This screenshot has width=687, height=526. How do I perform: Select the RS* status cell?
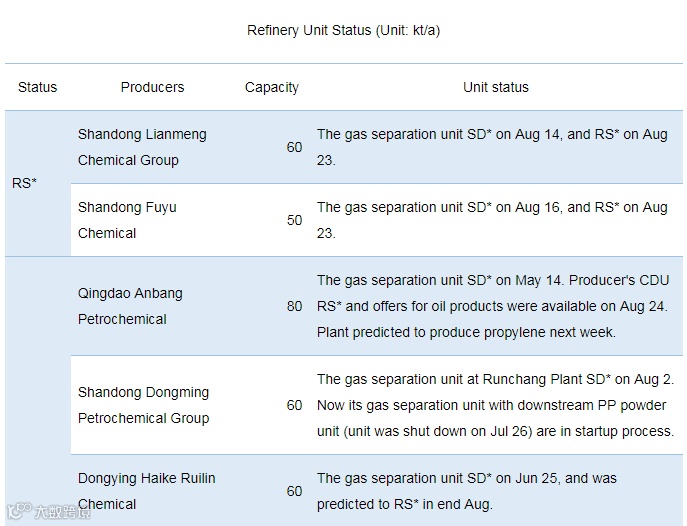coord(25,183)
